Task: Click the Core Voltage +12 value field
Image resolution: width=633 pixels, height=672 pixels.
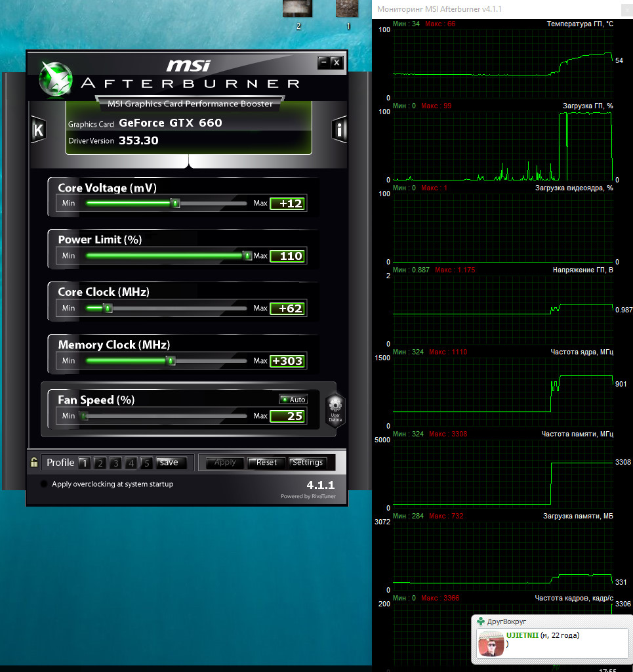Action: tap(288, 203)
